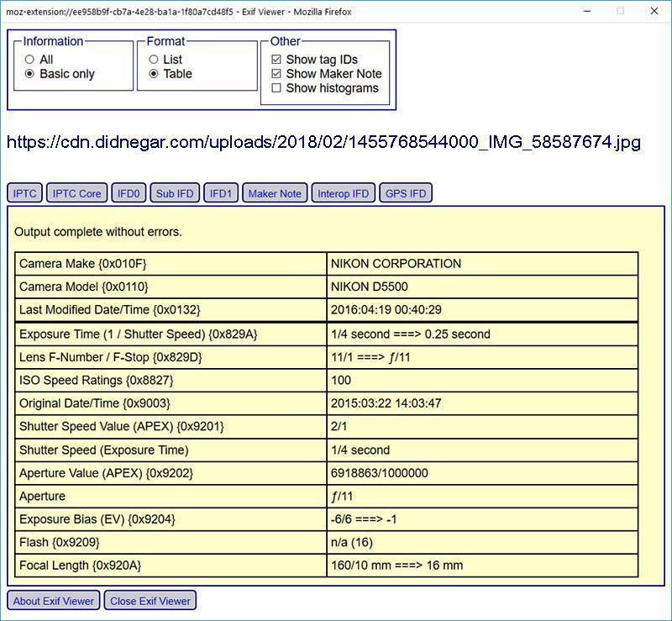Jump to IPTC Core section
672x621 pixels.
pyautogui.click(x=76, y=193)
